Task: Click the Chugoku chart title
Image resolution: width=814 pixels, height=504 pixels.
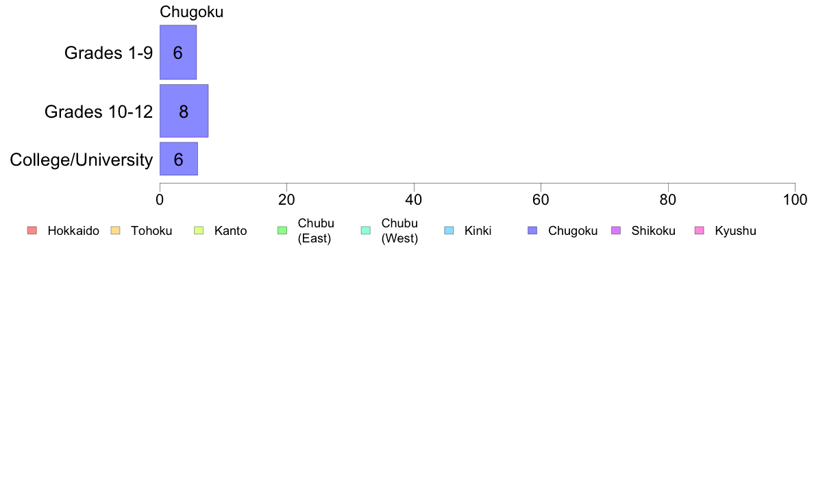Action: (x=192, y=12)
